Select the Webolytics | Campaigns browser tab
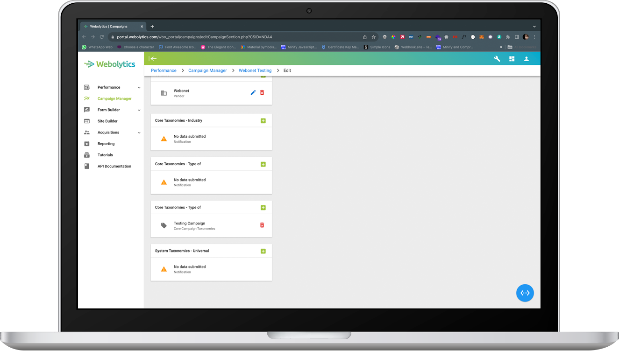This screenshot has width=619, height=364. click(114, 27)
